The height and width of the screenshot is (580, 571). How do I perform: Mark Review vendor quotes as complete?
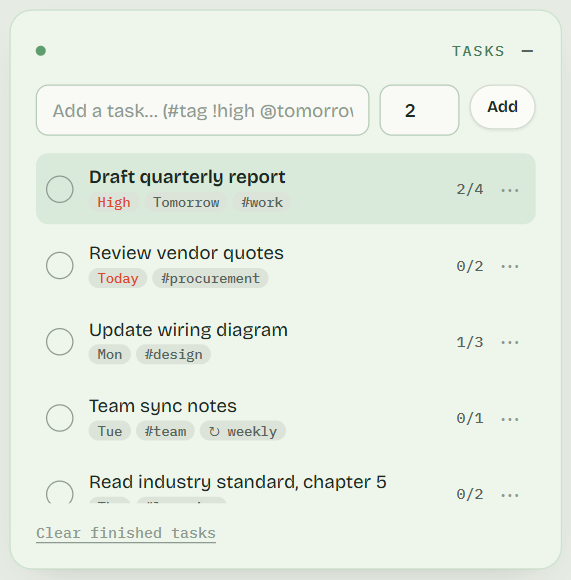click(60, 265)
